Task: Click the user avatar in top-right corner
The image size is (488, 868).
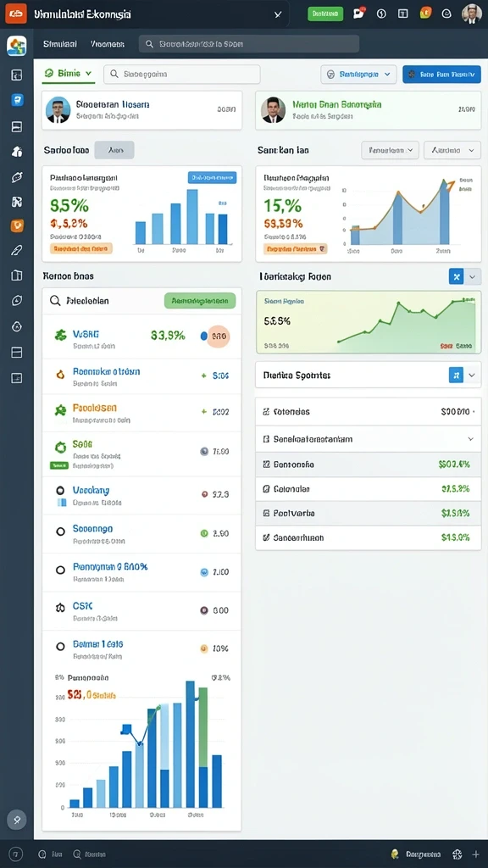Action: pyautogui.click(x=471, y=14)
